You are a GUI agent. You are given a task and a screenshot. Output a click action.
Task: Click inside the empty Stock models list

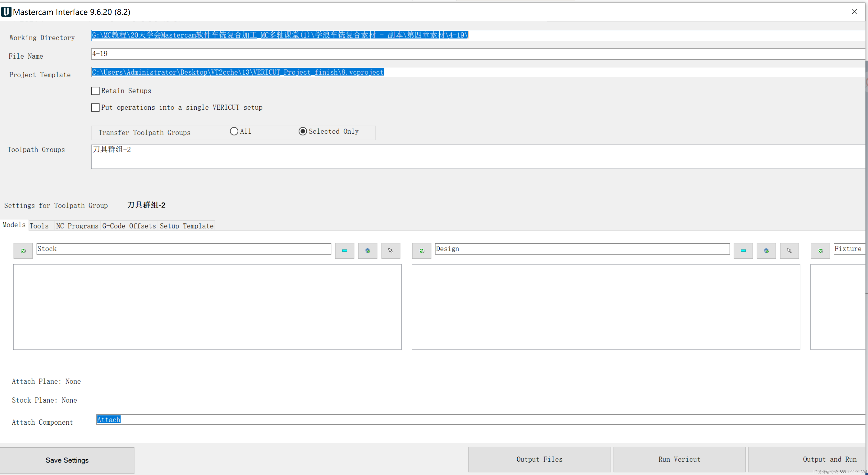coord(207,307)
